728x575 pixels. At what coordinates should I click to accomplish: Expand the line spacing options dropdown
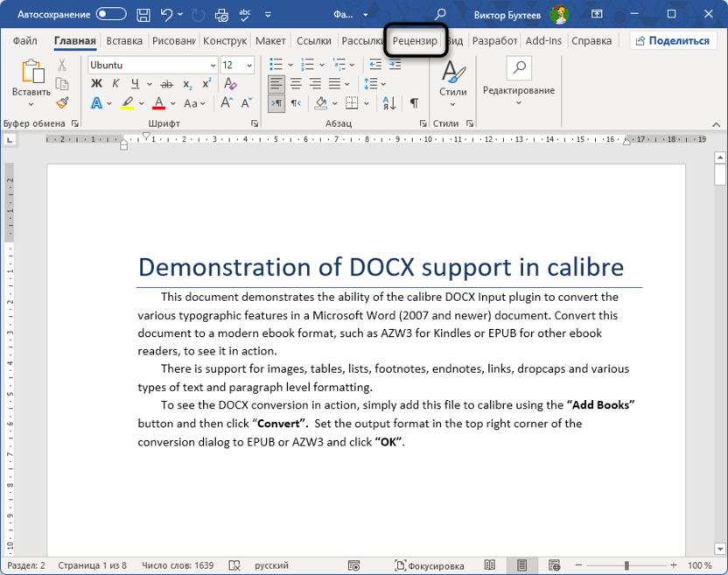click(x=382, y=83)
